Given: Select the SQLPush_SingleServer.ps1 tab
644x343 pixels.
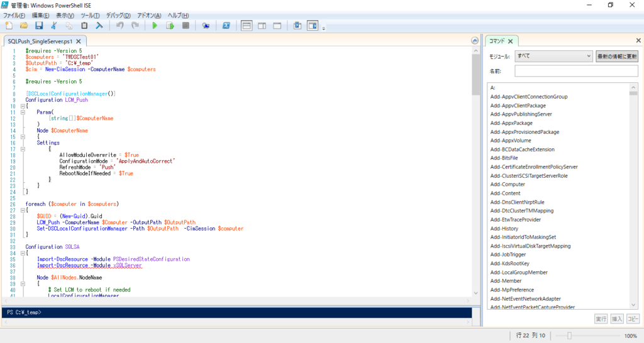Looking at the screenshot, I should pos(40,41).
